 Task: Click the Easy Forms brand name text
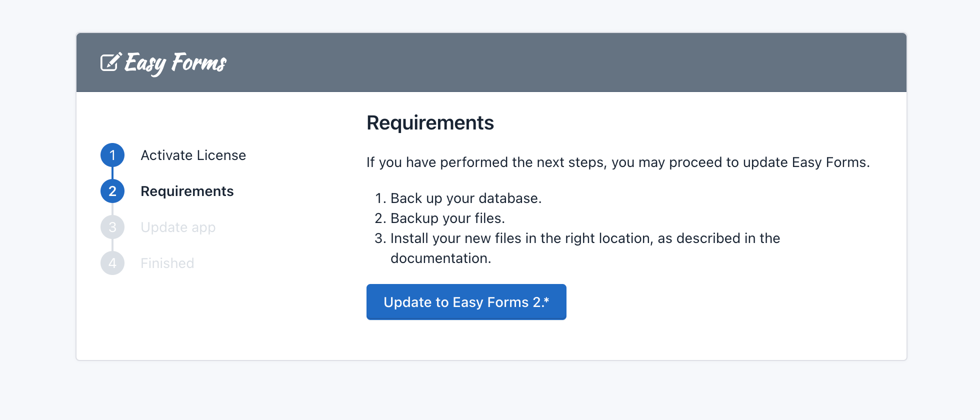pyautogui.click(x=175, y=63)
